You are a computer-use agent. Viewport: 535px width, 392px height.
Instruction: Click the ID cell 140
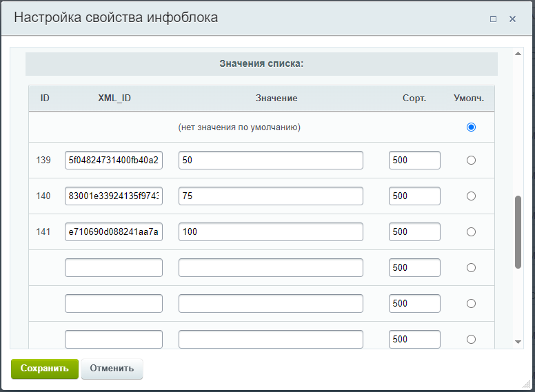[x=43, y=196]
